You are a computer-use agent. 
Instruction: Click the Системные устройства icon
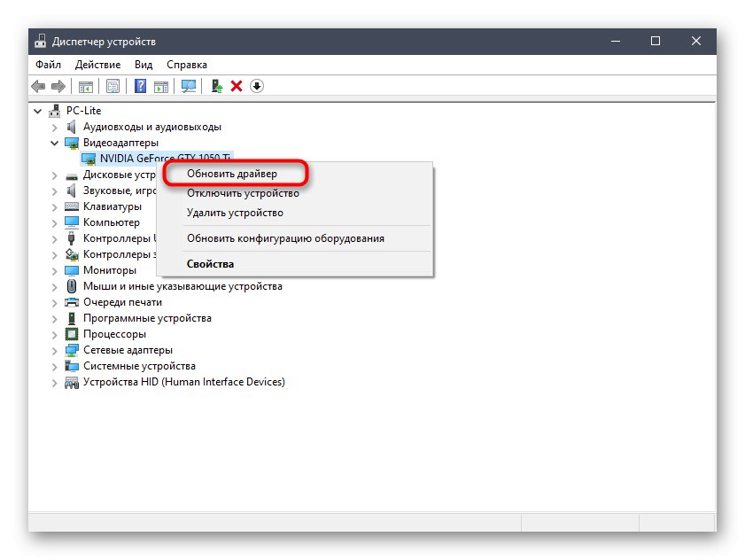point(72,366)
